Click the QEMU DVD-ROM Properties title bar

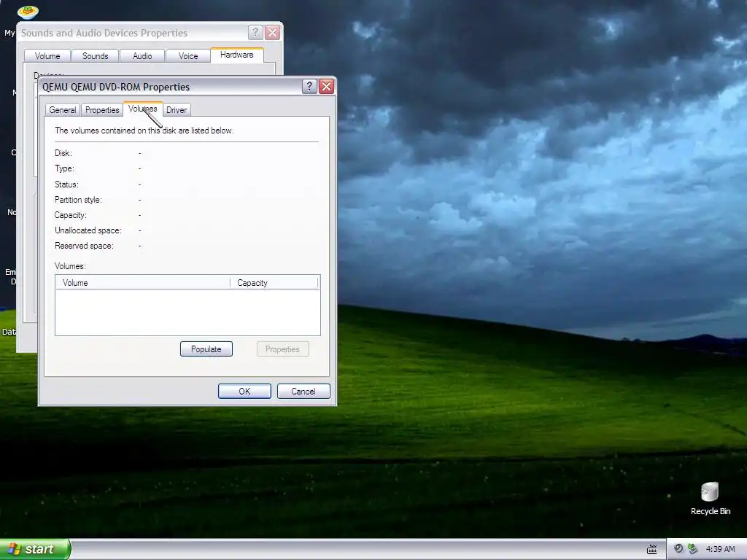(171, 87)
